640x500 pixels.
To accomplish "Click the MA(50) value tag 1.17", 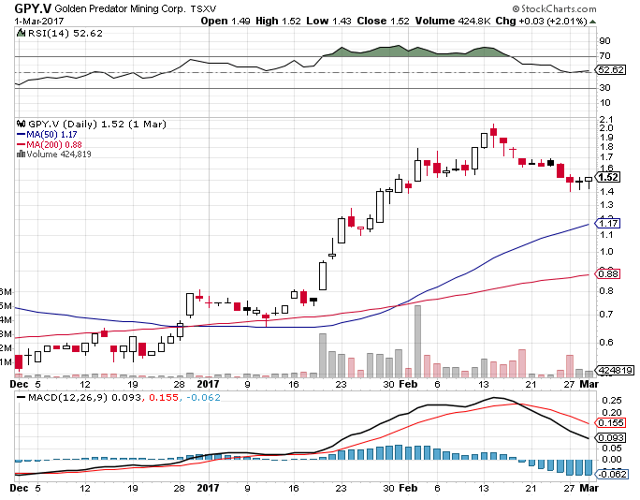I will click(608, 223).
